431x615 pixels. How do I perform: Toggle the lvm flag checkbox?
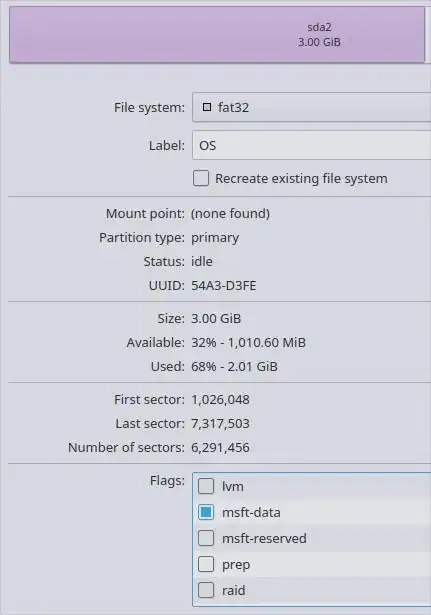click(206, 486)
